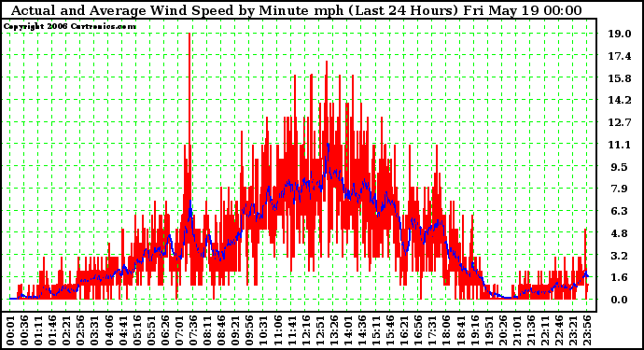The width and height of the screenshot is (644, 350).
Task: Click the 21:36 time label
Action: (531, 330)
